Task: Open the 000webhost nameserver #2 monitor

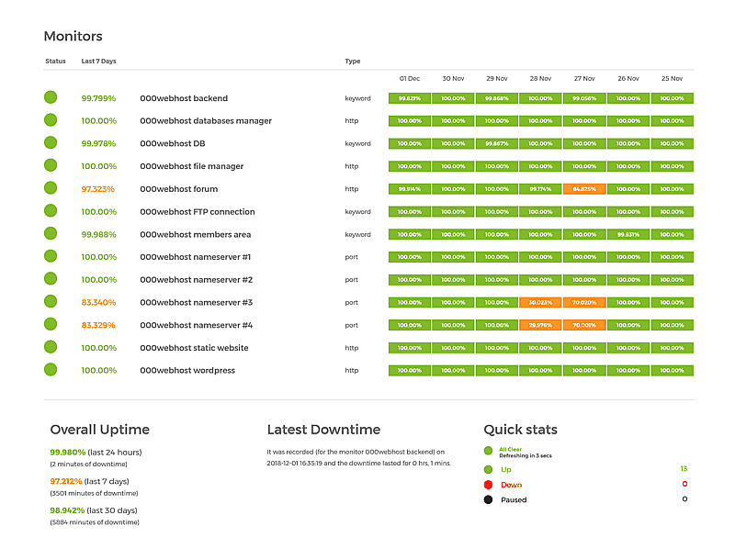Action: [197, 280]
